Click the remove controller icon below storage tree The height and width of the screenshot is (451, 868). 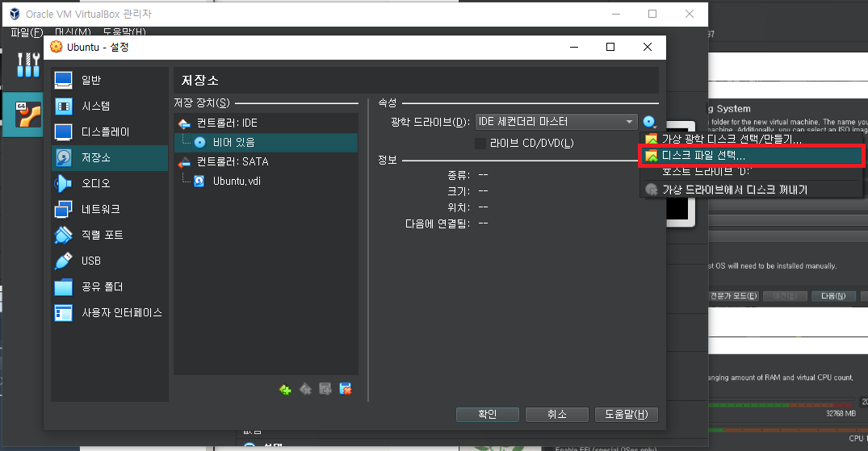coord(305,390)
